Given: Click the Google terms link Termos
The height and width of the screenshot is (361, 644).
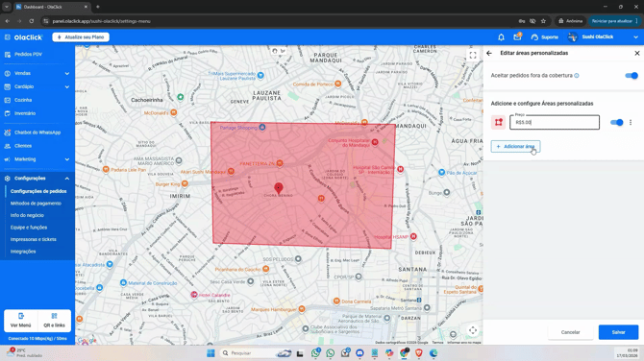Looking at the screenshot, I should (437, 343).
